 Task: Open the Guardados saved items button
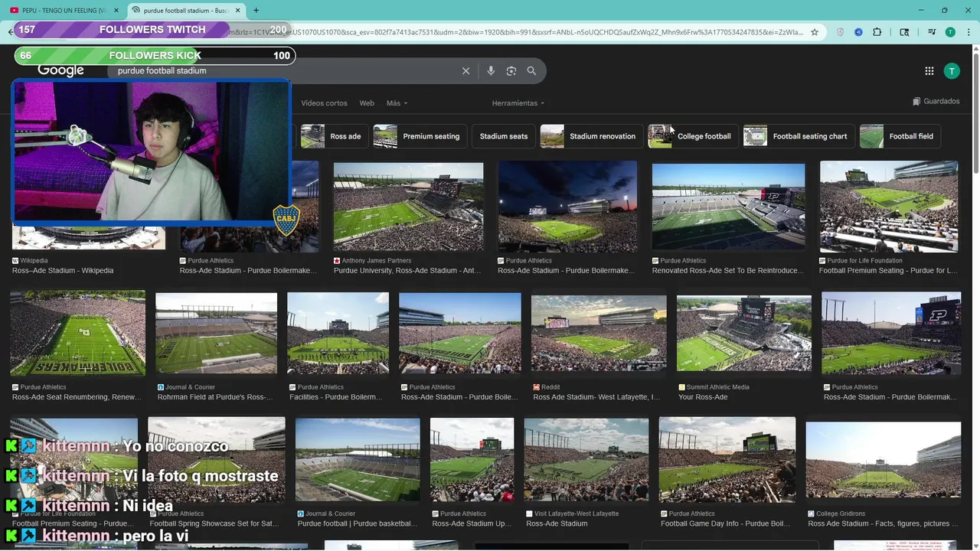tap(936, 101)
